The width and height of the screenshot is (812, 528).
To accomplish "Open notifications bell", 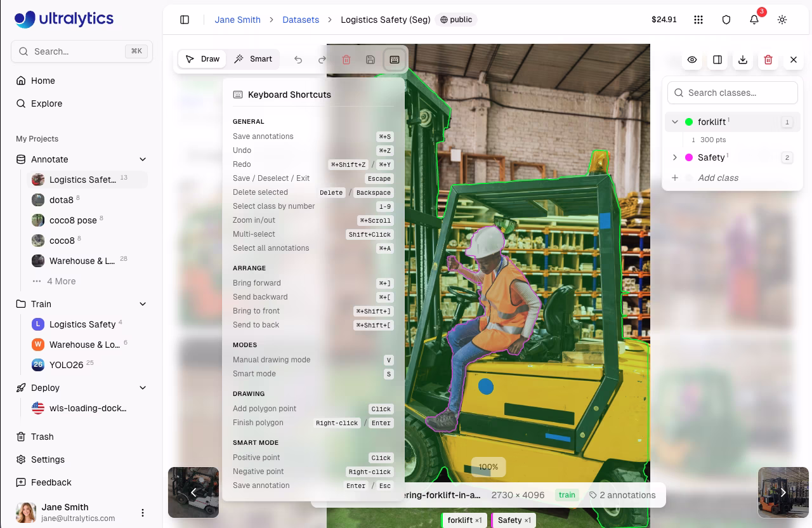I will click(754, 20).
